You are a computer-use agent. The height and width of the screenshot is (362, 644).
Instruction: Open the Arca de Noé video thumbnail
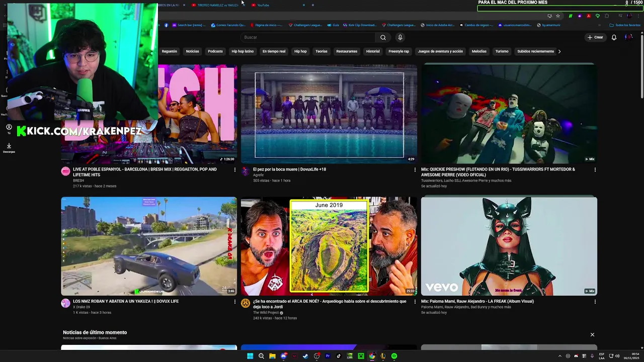(x=329, y=246)
